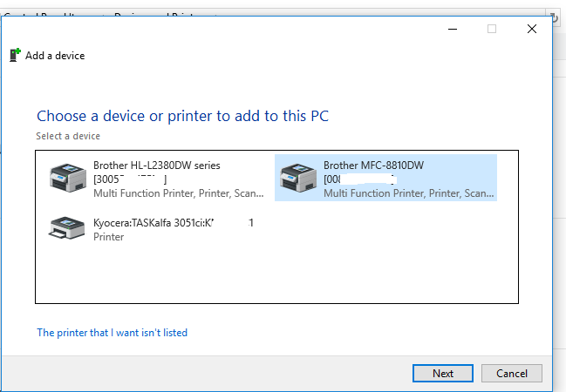Click the disabled maximize box
The width and height of the screenshot is (566, 392).
[492, 29]
